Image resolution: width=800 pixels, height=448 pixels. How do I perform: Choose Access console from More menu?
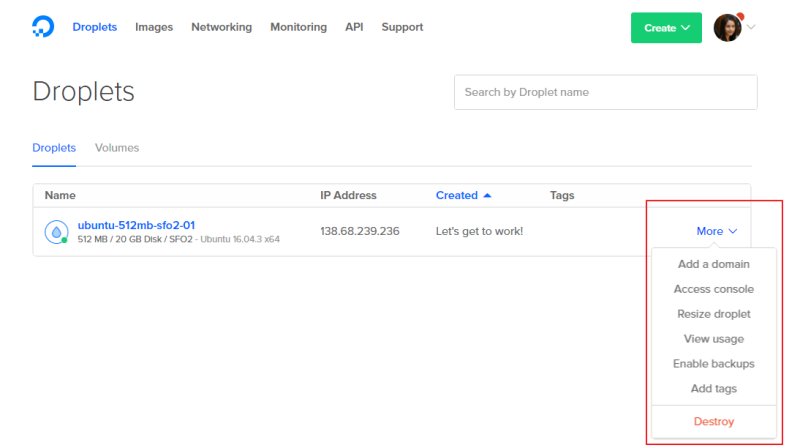pyautogui.click(x=714, y=289)
